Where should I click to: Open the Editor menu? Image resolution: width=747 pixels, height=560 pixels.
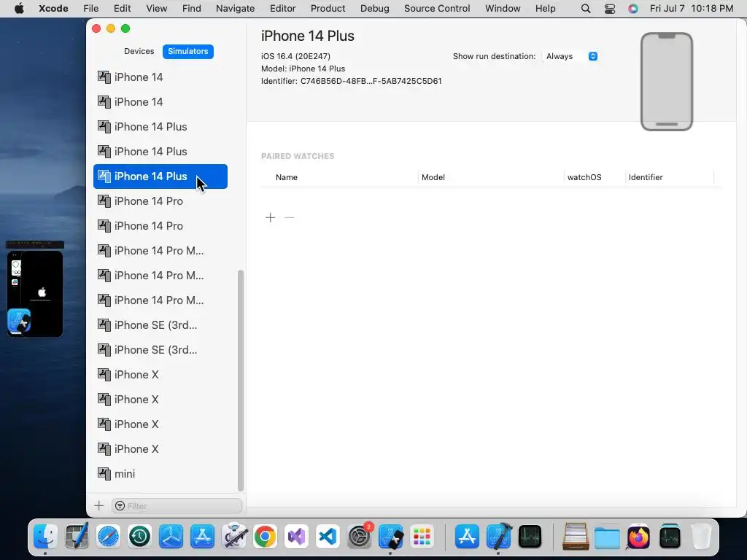pyautogui.click(x=282, y=9)
